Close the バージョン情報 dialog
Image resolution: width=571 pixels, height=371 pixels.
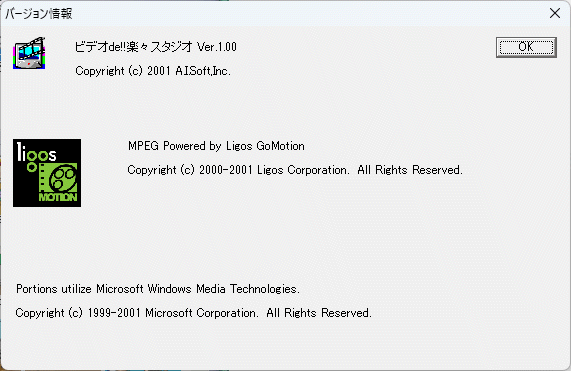[555, 13]
